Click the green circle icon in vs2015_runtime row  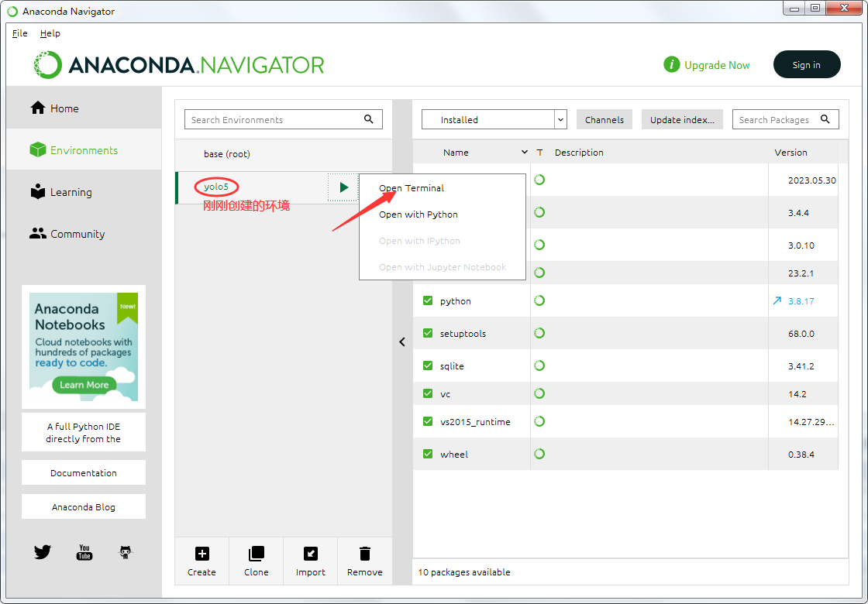(x=539, y=421)
